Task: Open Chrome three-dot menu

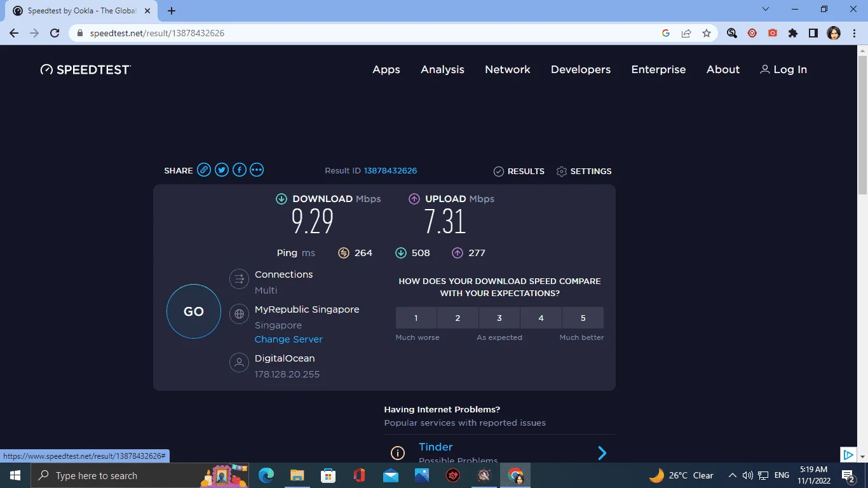Action: click(855, 33)
